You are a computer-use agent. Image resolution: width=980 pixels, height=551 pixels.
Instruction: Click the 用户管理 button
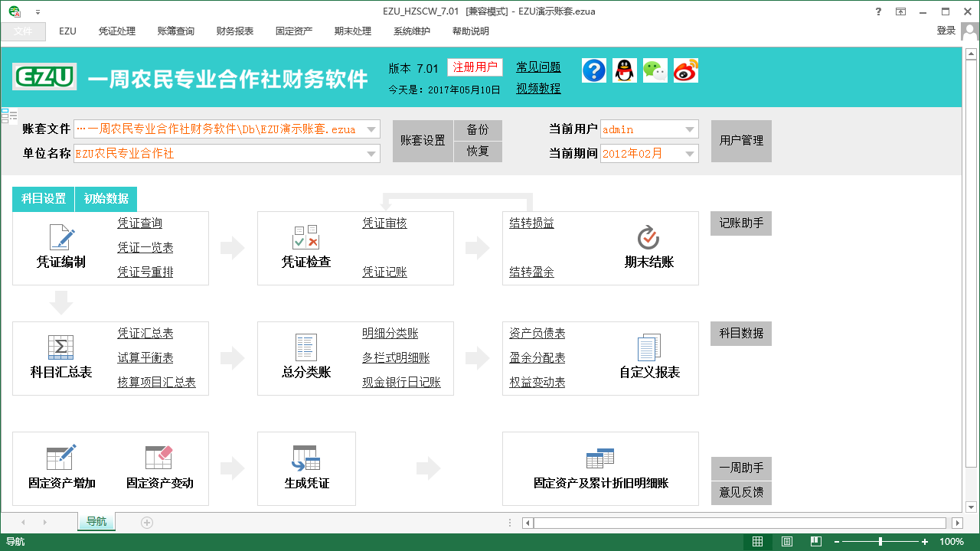(741, 141)
